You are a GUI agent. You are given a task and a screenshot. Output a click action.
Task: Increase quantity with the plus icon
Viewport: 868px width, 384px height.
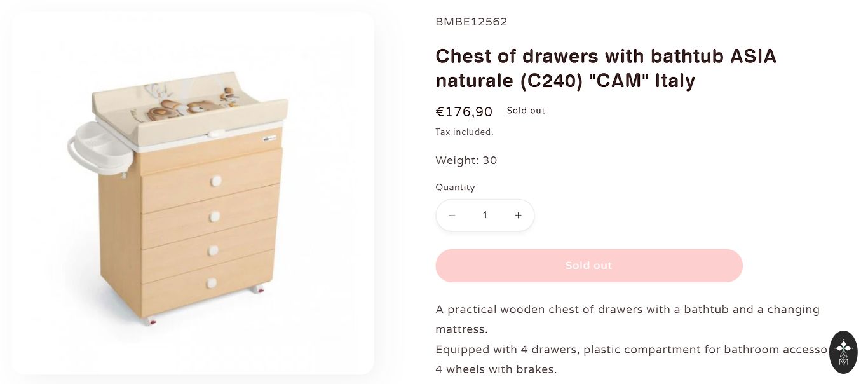click(518, 216)
